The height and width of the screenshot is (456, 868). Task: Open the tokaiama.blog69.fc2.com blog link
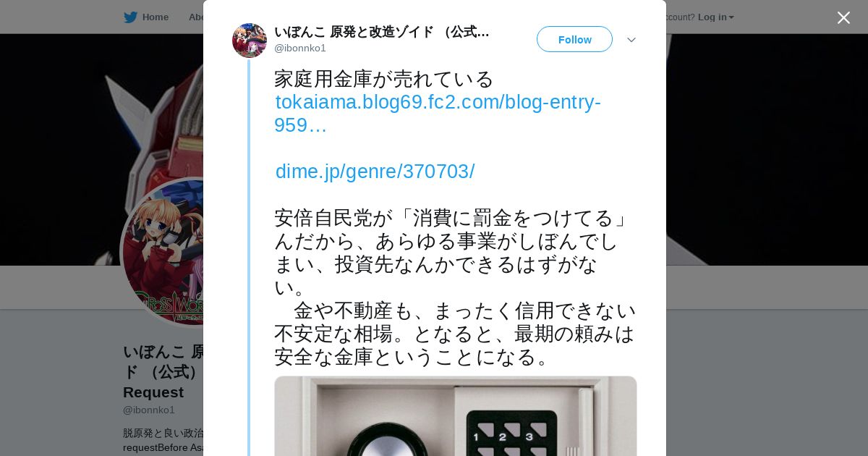coord(438,114)
